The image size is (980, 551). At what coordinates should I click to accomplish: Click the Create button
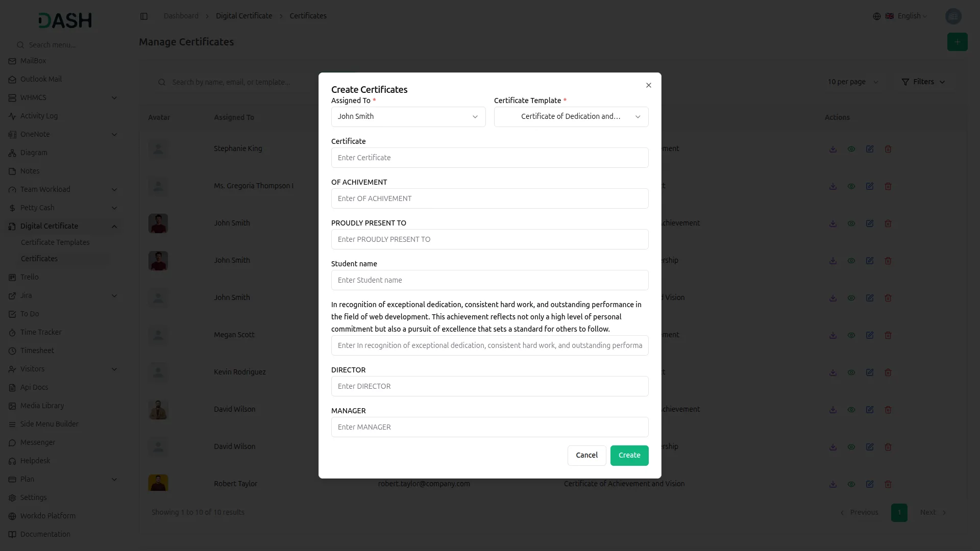(629, 456)
